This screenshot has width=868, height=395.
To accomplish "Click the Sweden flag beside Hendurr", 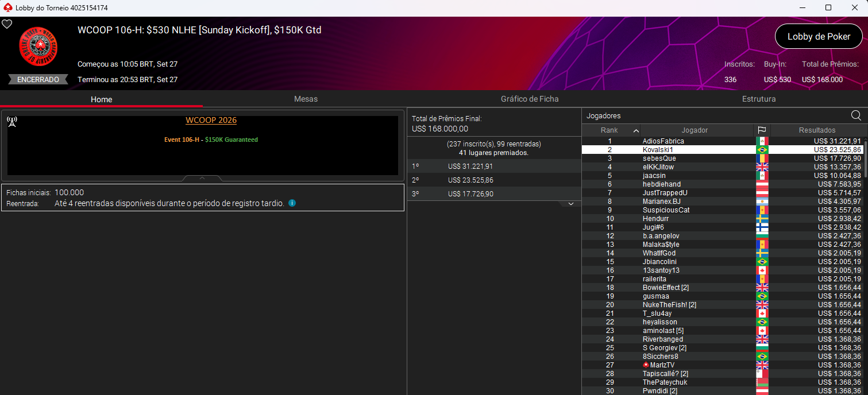I will [762, 219].
